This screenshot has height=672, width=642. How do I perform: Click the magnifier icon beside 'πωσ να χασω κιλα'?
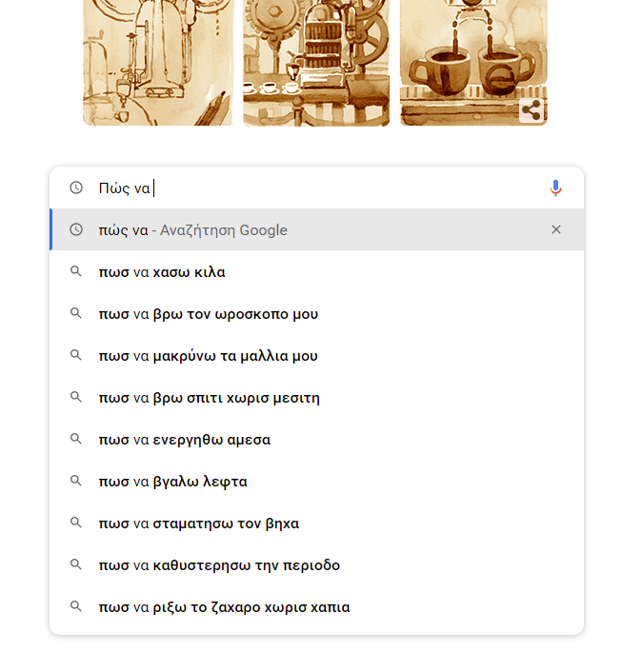tap(76, 272)
